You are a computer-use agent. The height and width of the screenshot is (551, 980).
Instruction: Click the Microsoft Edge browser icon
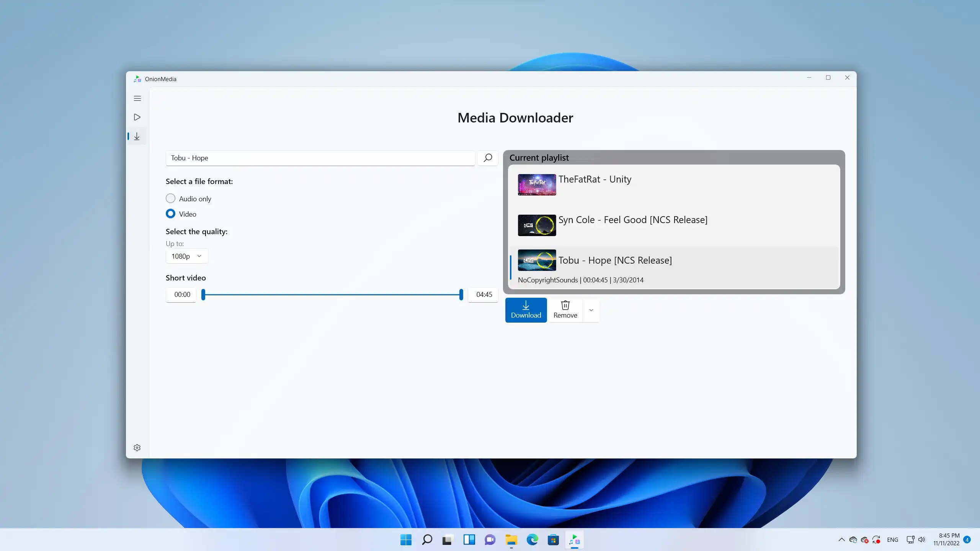click(532, 540)
